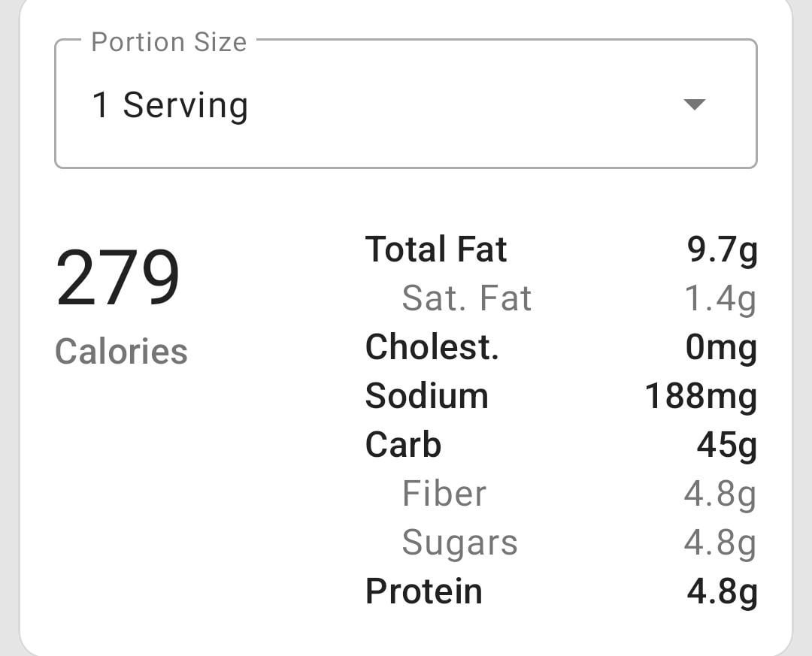Tap the Sugars label
The height and width of the screenshot is (656, 812).
(459, 543)
